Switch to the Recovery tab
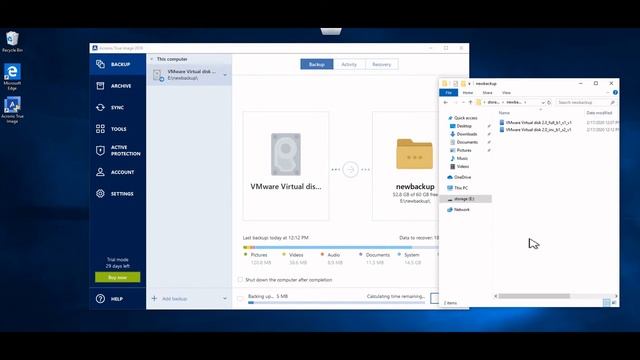The image size is (640, 360). tap(382, 64)
